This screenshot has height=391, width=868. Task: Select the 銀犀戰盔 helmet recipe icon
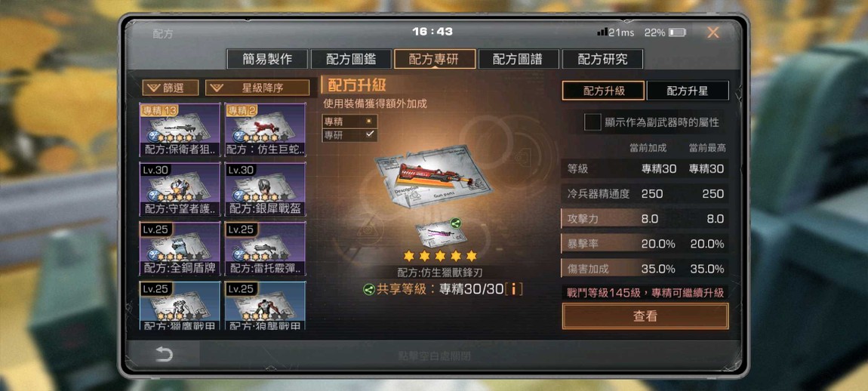pos(265,189)
